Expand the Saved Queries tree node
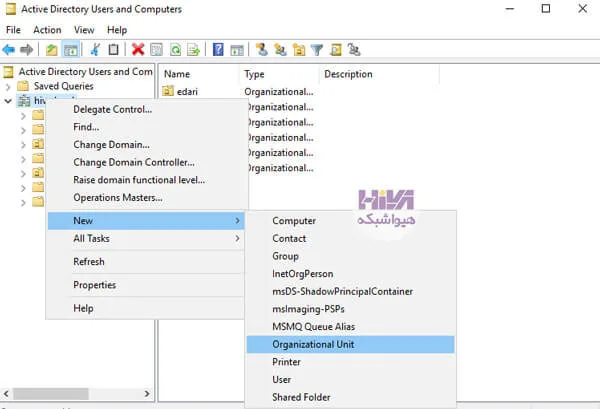This screenshot has height=409, width=600. pyautogui.click(x=8, y=87)
